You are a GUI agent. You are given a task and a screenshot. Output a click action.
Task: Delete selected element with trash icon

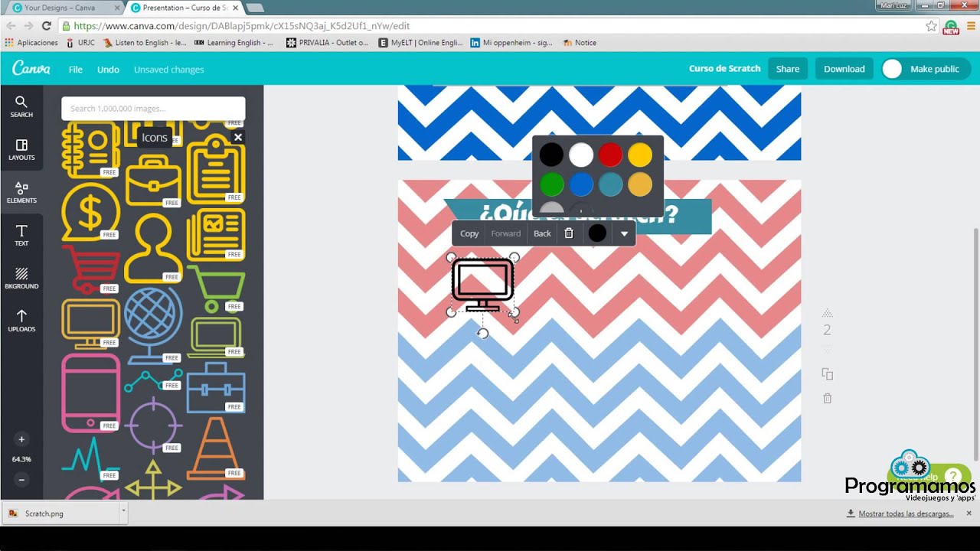tap(569, 233)
